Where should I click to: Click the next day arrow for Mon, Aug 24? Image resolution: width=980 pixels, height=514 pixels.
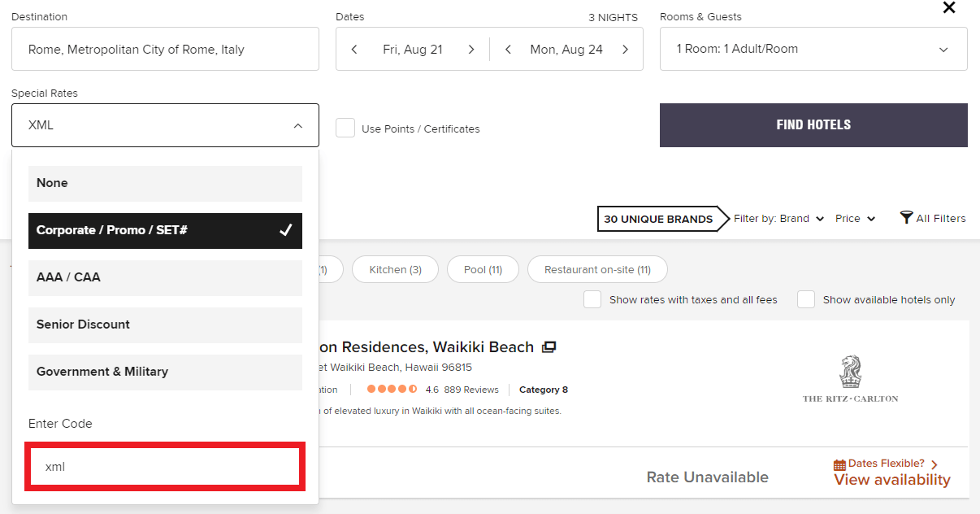click(x=625, y=50)
